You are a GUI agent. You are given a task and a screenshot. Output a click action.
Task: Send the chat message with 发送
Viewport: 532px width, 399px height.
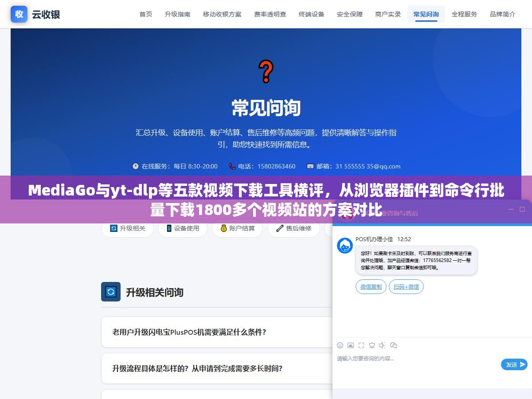514,364
